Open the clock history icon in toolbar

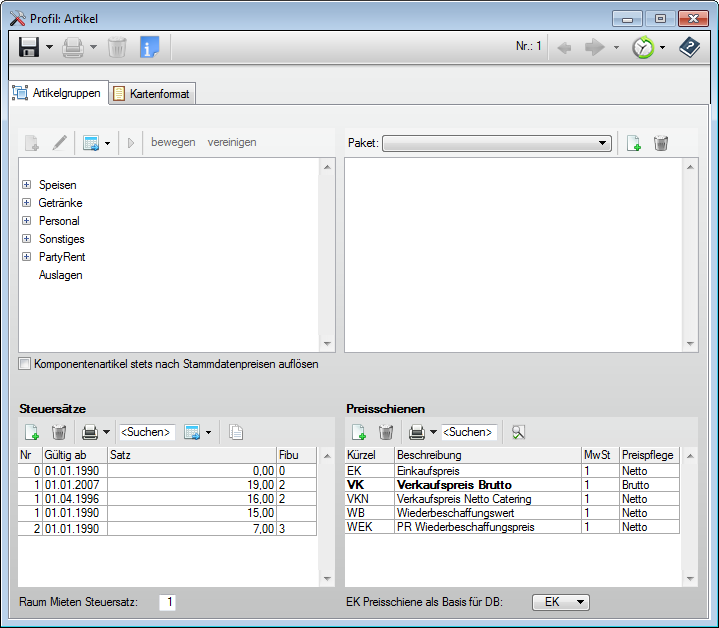(642, 47)
